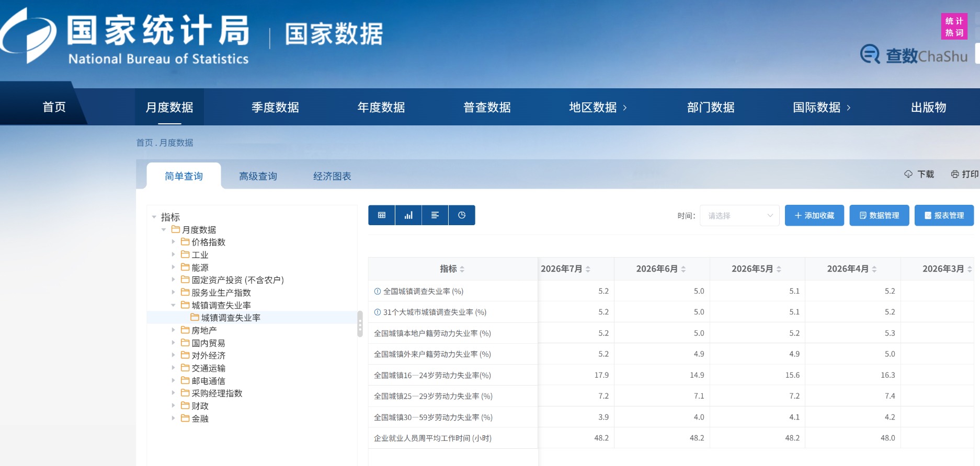Sort by 2026年7月 column arrows

588,269
